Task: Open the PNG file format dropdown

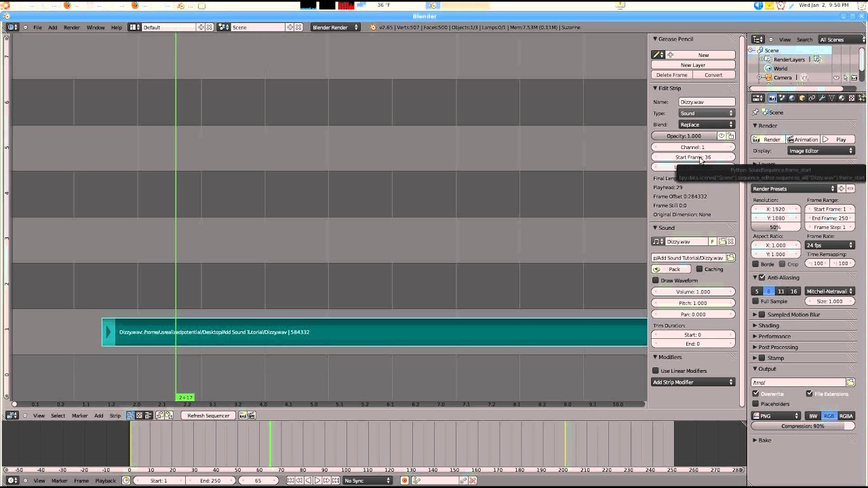Action: 777,416
